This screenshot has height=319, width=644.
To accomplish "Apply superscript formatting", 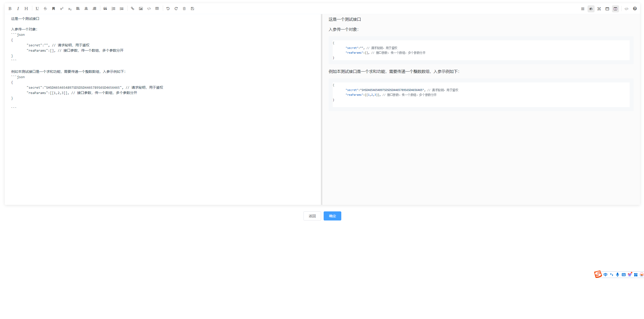I will 62,9.
